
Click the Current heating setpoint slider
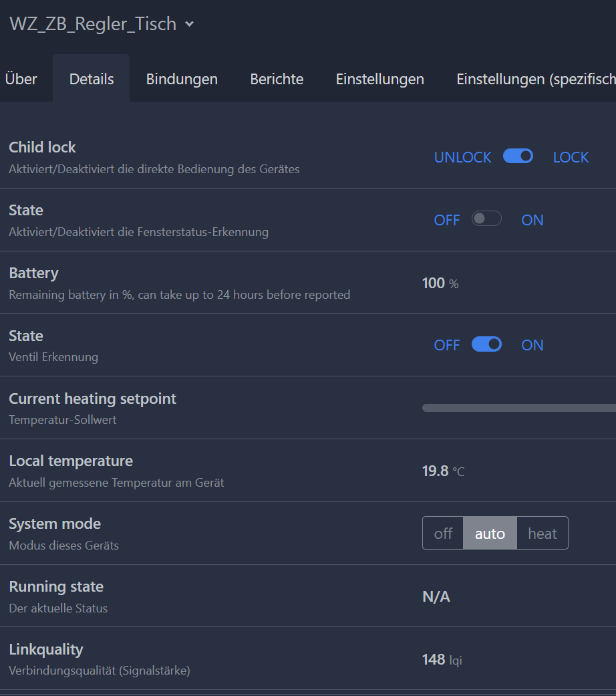tap(518, 408)
